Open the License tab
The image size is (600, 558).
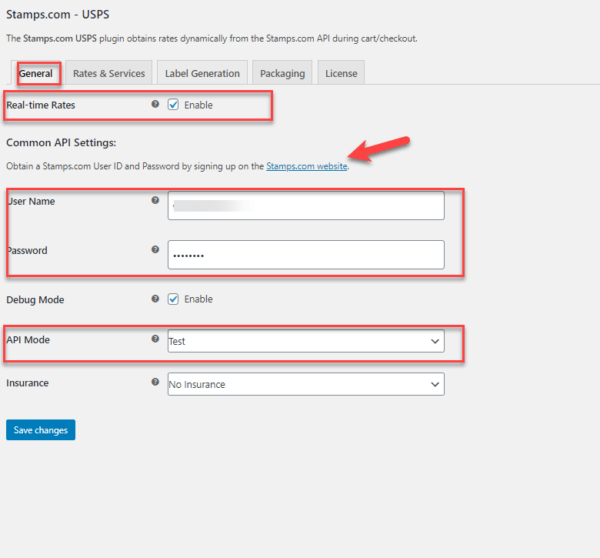tap(341, 73)
